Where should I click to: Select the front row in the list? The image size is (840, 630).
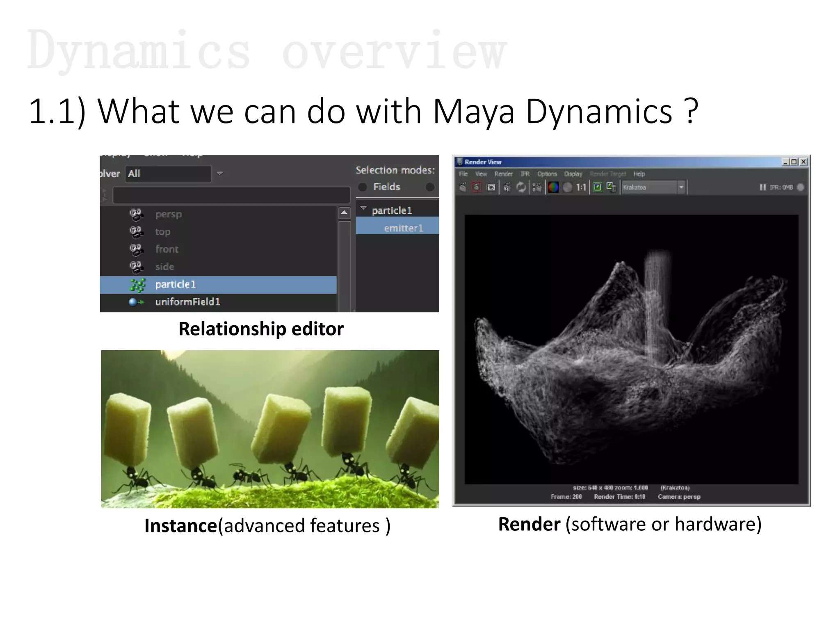coord(218,249)
